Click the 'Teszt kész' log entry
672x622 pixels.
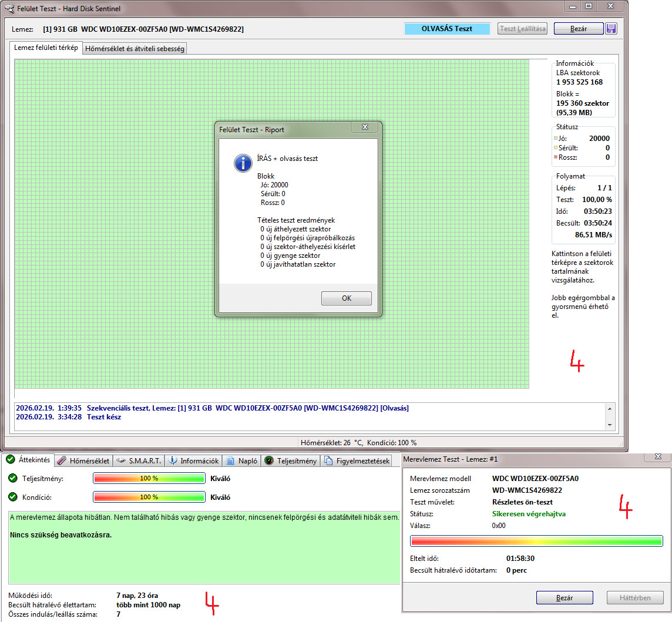pos(104,416)
